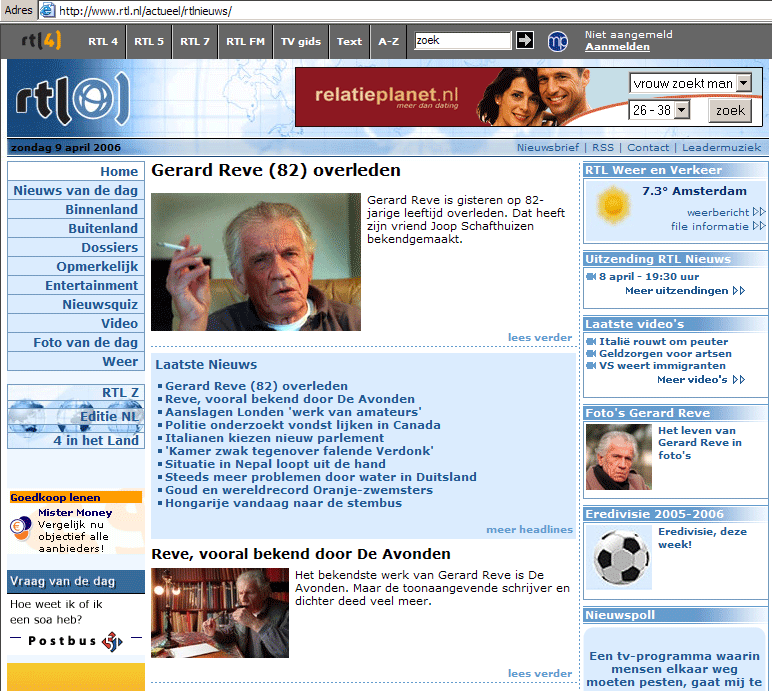The image size is (772, 691).
Task: Open headline 'Situatie in Nepal loopt uit de hand'
Action: tap(275, 464)
